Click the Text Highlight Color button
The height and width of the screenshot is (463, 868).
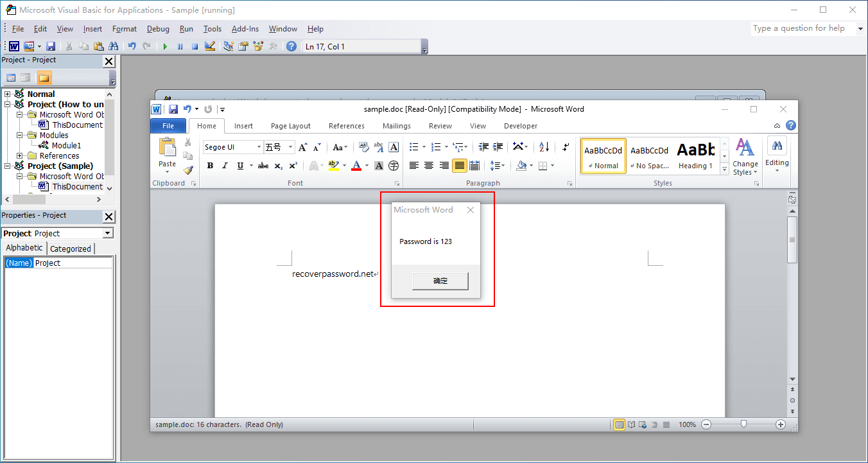(333, 166)
